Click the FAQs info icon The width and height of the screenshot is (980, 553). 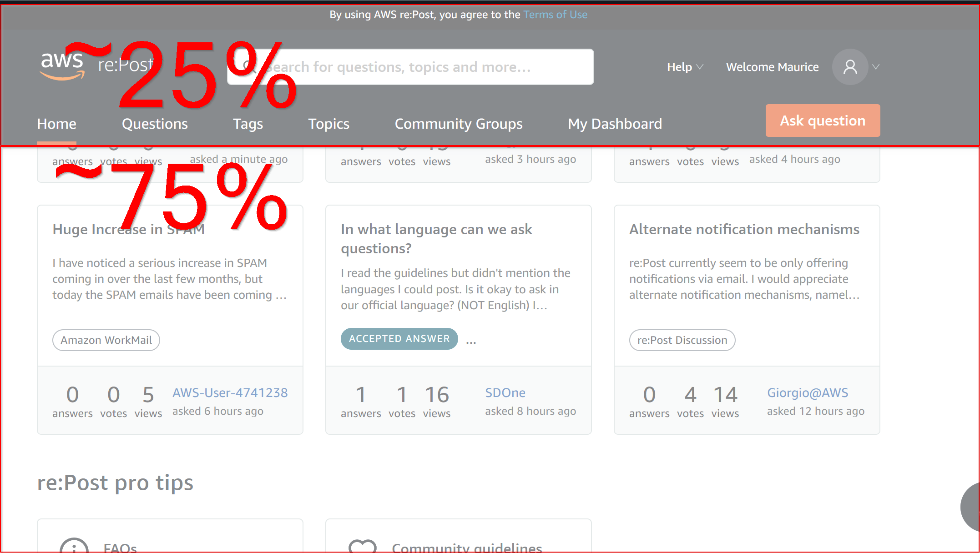(x=74, y=546)
